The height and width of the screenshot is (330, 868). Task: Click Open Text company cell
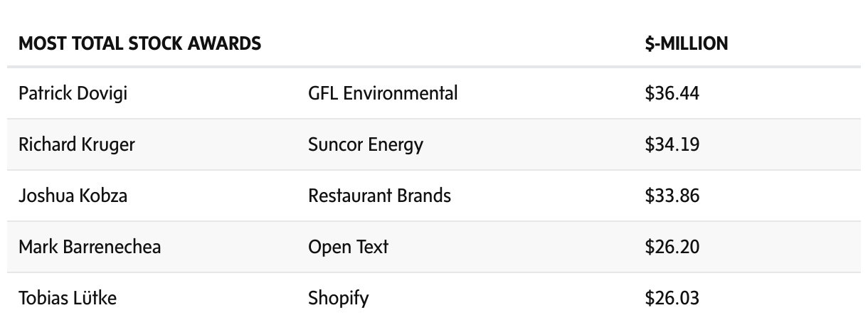pos(348,247)
